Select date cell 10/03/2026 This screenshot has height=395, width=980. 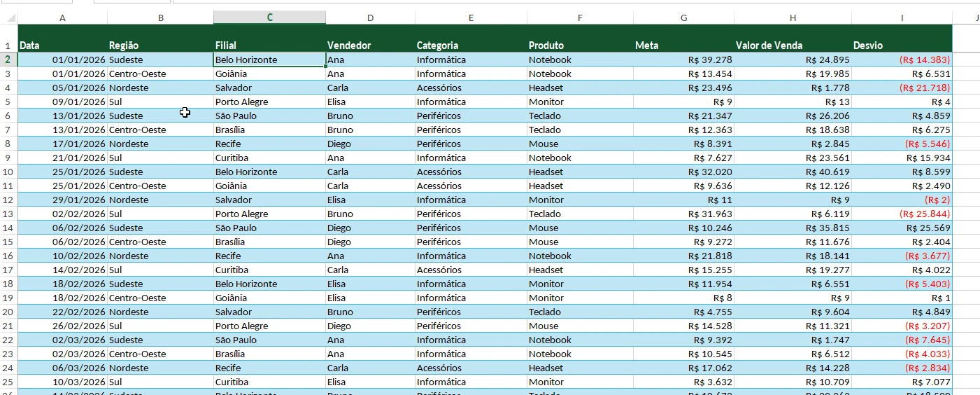(63, 382)
